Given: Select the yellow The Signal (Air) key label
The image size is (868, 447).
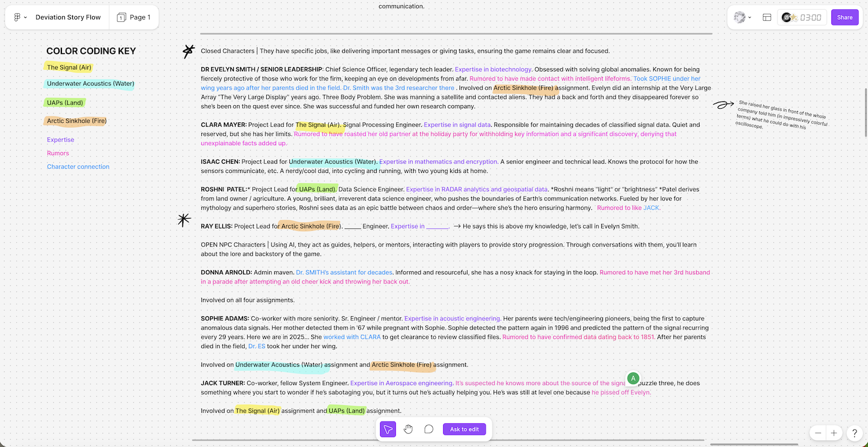Looking at the screenshot, I should [69, 68].
